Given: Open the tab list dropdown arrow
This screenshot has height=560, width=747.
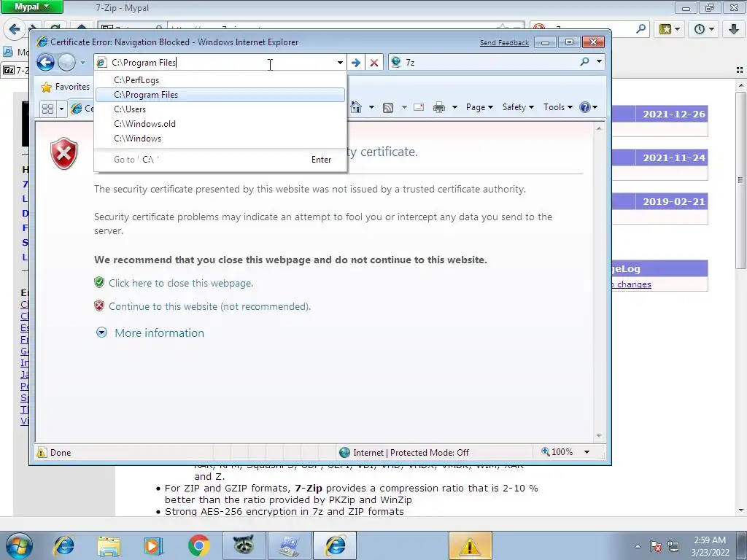Looking at the screenshot, I should (61, 109).
